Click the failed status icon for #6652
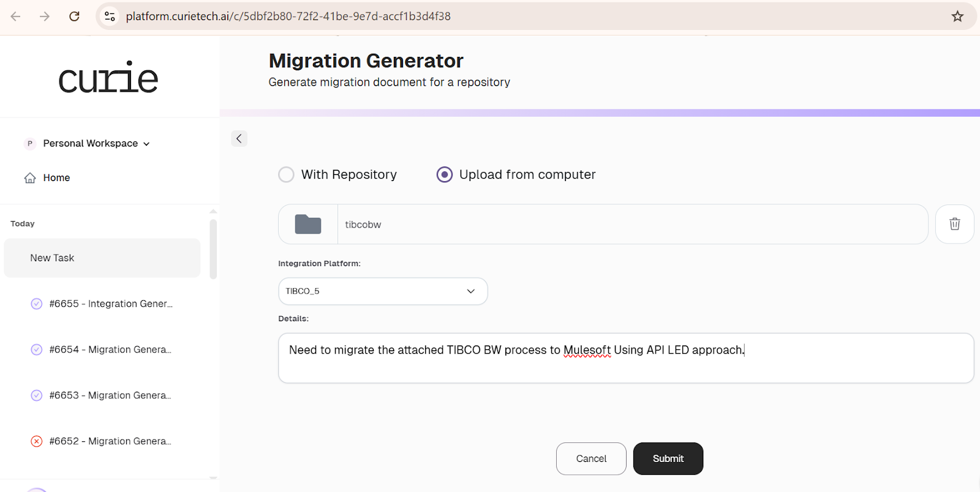 tap(37, 441)
